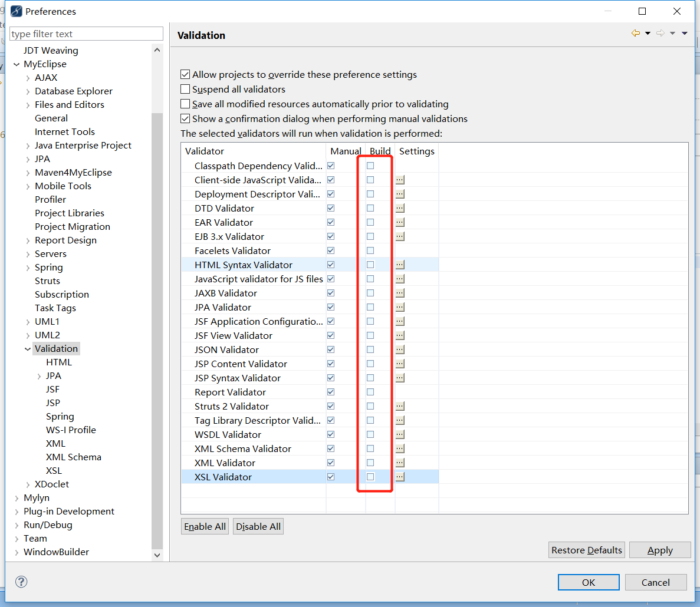Open Project Libraries preference page

coord(70,213)
